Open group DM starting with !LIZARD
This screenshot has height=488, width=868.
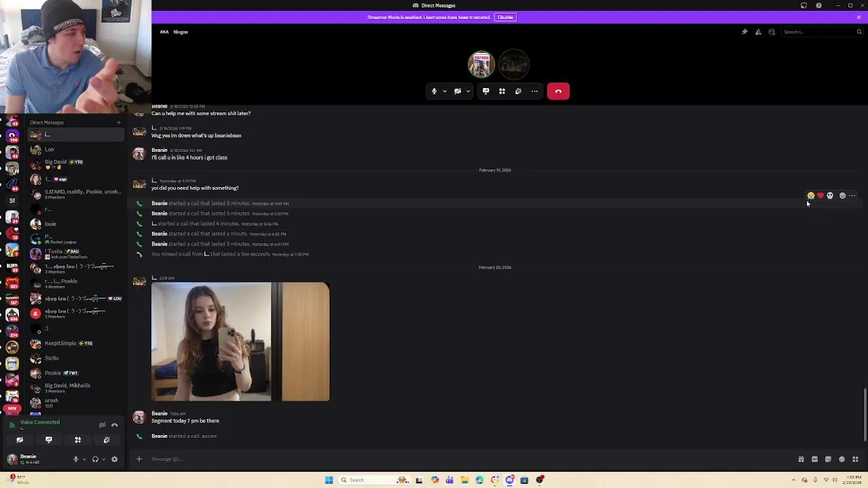click(x=76, y=194)
